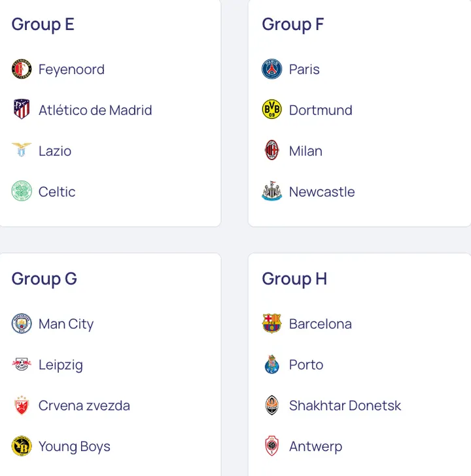Open the Newcastle crest icon

[x=271, y=192]
